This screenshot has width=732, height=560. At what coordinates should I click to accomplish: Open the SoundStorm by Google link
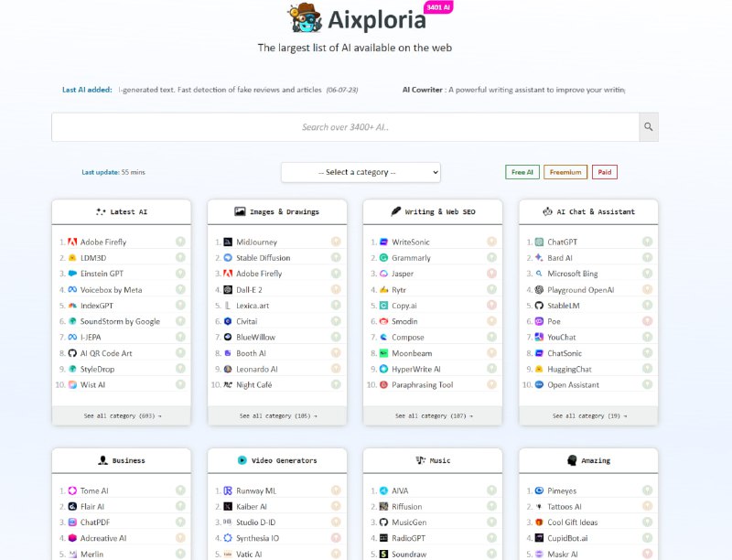click(120, 321)
